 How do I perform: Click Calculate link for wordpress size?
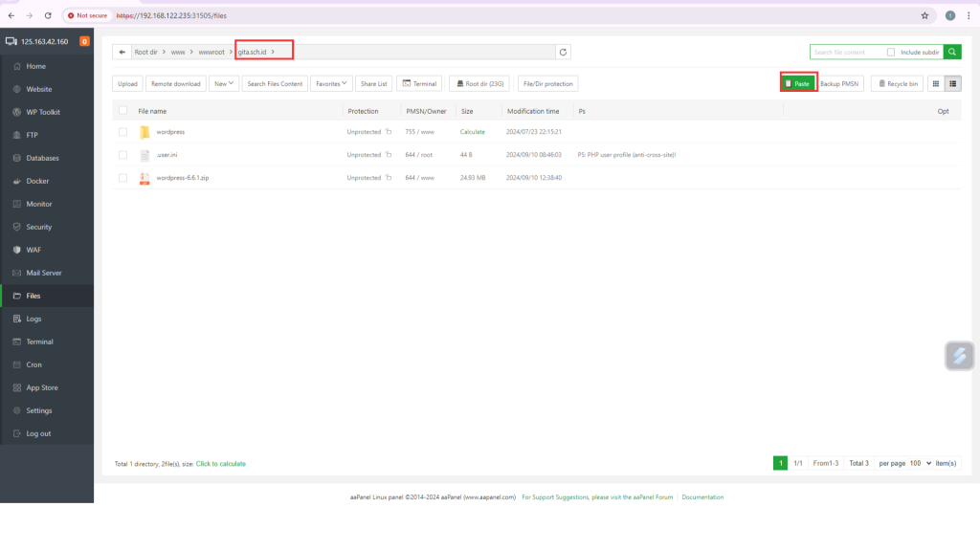[x=472, y=132]
